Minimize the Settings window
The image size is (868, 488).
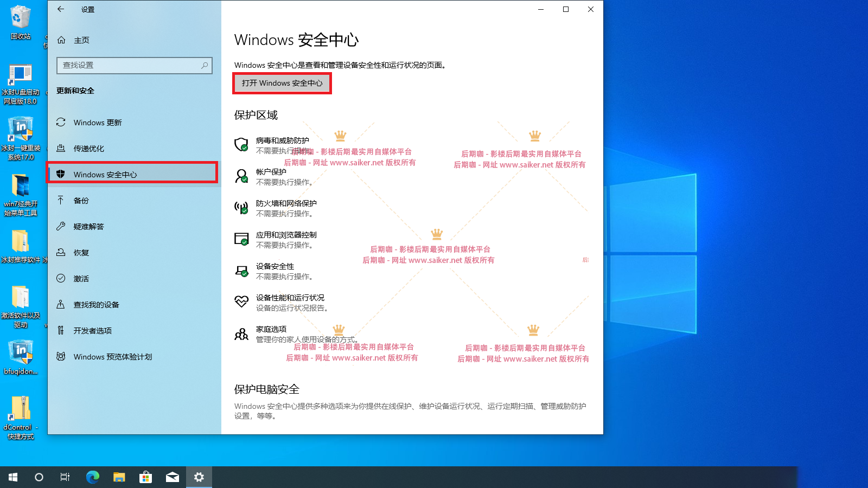point(541,9)
